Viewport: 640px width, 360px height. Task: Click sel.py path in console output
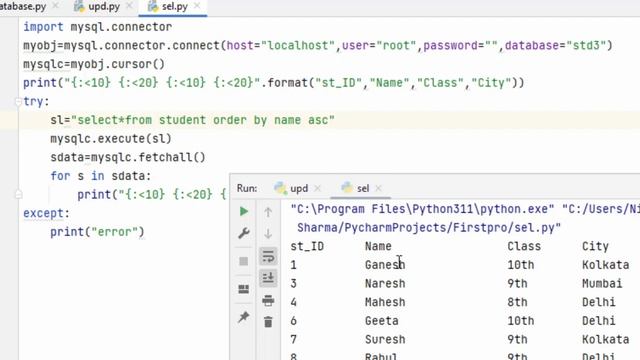pyautogui.click(x=429, y=227)
